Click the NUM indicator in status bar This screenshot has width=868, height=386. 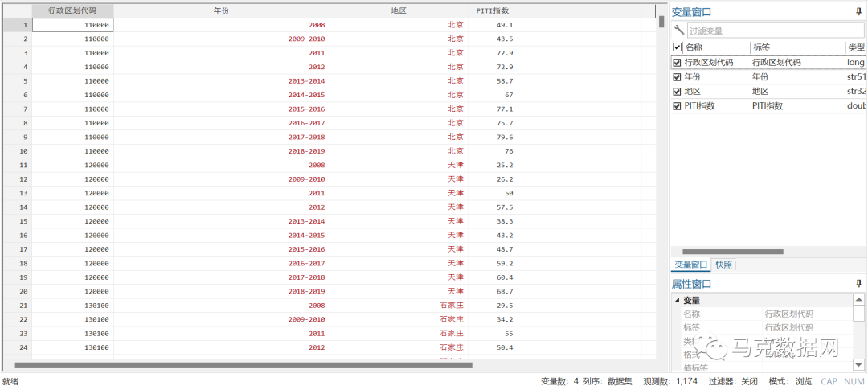(x=854, y=381)
